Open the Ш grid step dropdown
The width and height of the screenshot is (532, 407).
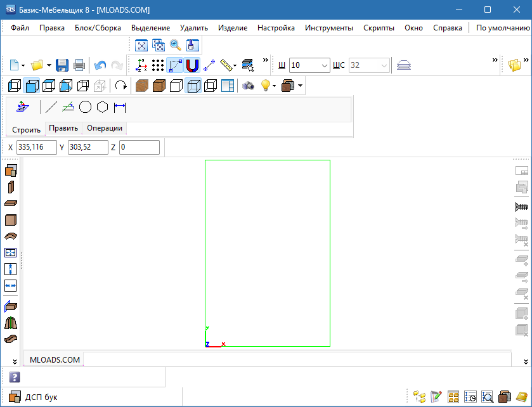325,65
